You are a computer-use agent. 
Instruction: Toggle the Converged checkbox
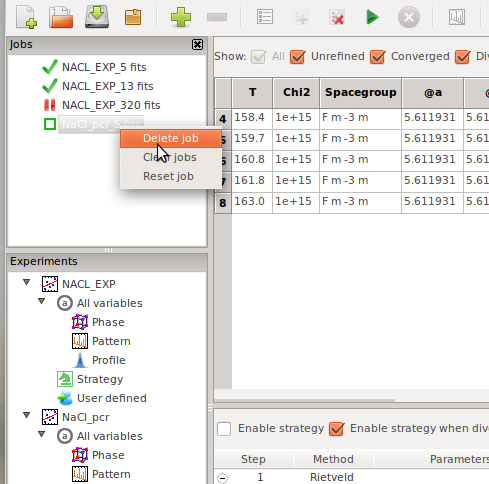click(x=378, y=57)
